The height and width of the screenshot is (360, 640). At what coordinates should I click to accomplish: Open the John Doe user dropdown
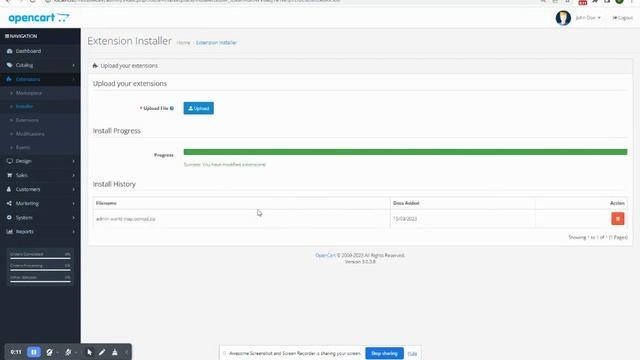point(588,18)
